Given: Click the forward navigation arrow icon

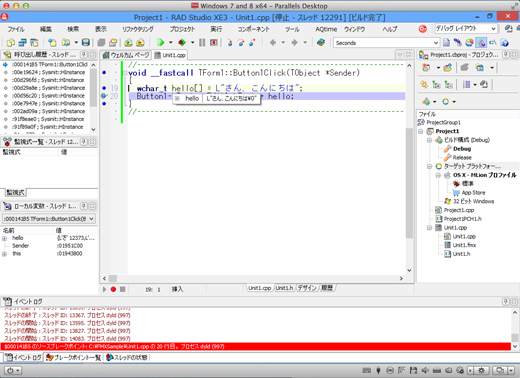Looking at the screenshot, I should pyautogui.click(x=295, y=42).
